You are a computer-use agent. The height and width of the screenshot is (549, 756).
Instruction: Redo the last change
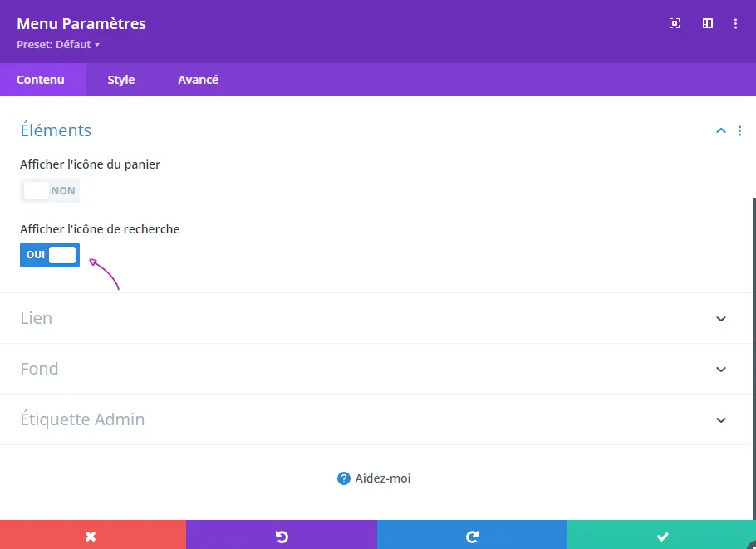coord(472,536)
